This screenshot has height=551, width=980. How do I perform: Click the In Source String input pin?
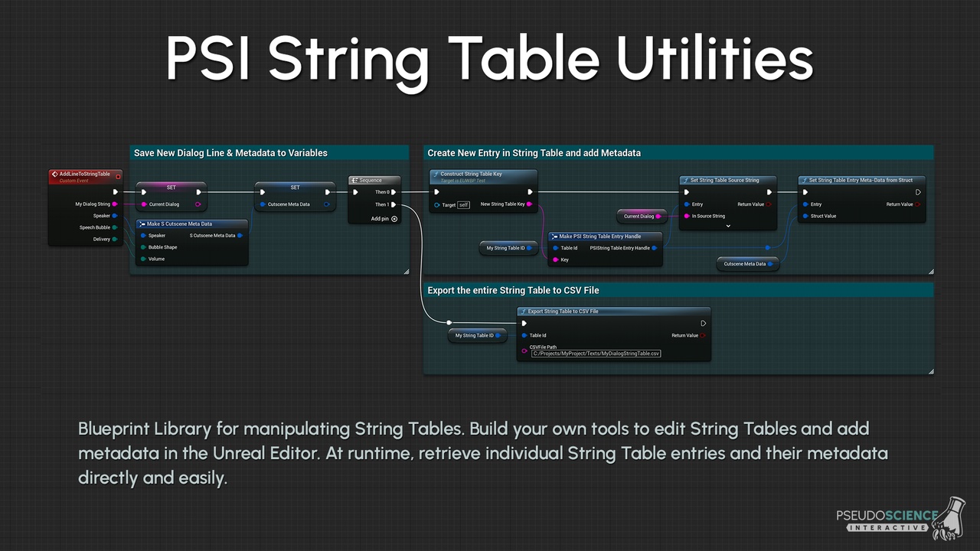pyautogui.click(x=686, y=217)
